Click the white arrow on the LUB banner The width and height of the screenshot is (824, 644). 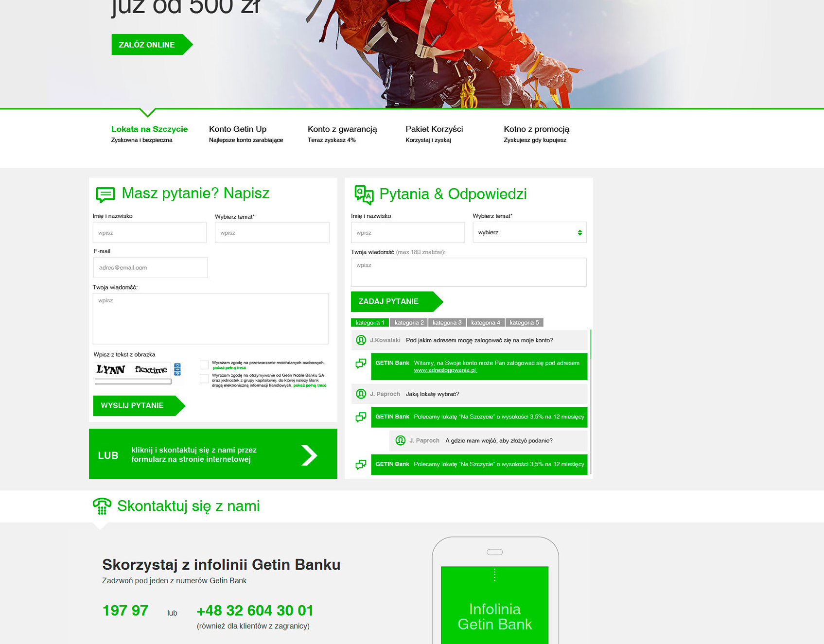[309, 455]
